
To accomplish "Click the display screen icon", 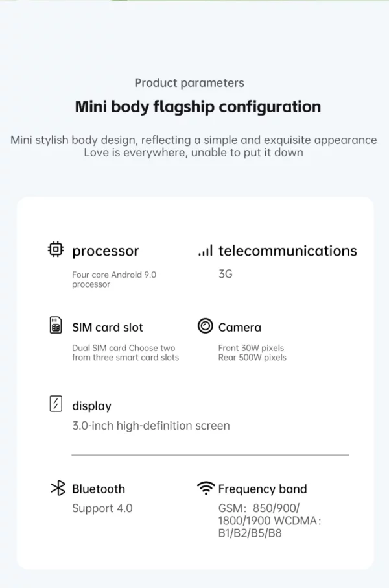I will click(56, 404).
